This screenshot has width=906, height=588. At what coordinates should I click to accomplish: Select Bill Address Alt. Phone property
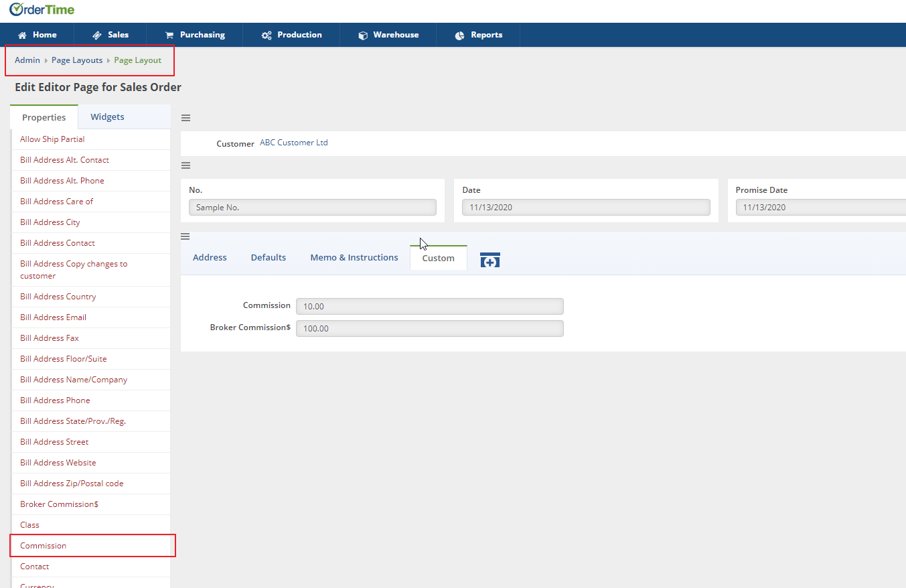pos(91,181)
